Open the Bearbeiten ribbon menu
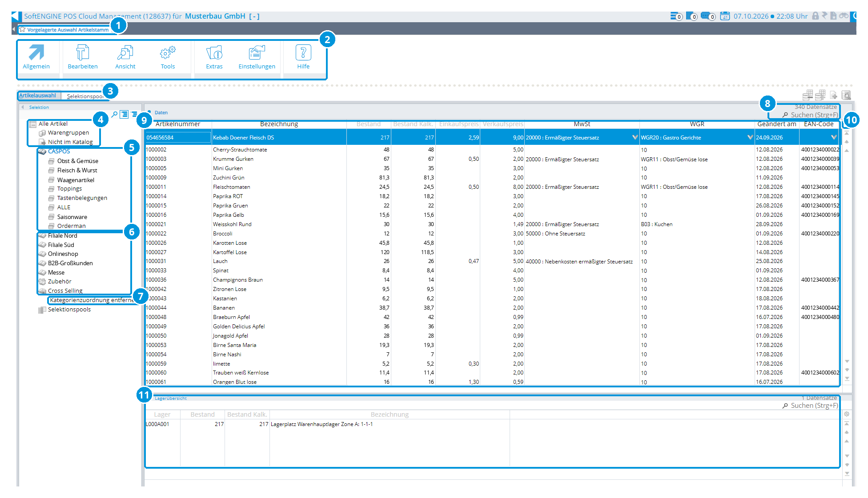This screenshot has height=498, width=868. [x=82, y=57]
